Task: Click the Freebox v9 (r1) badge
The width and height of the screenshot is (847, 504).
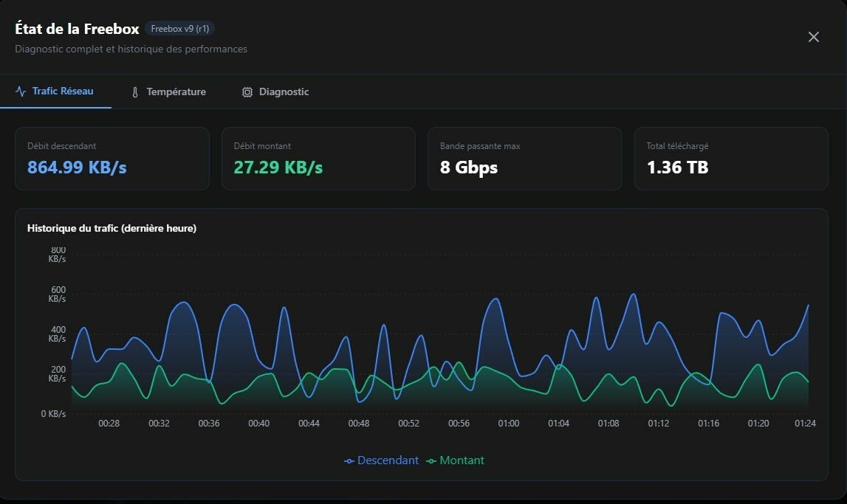Action: (179, 29)
